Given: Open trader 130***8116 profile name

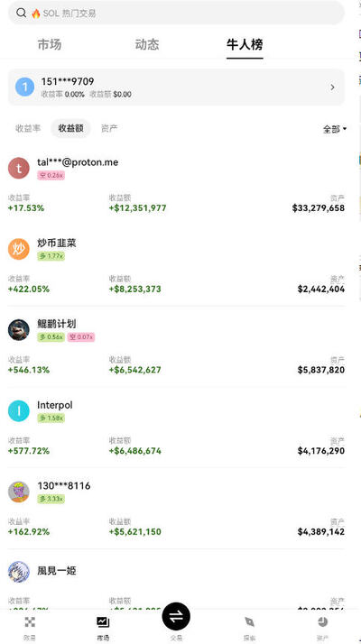Looking at the screenshot, I should tap(64, 486).
